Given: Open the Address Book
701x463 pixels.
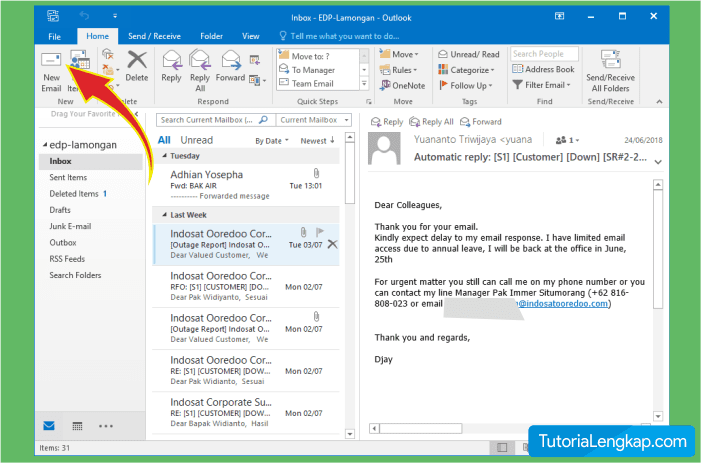Looking at the screenshot, I should [543, 69].
